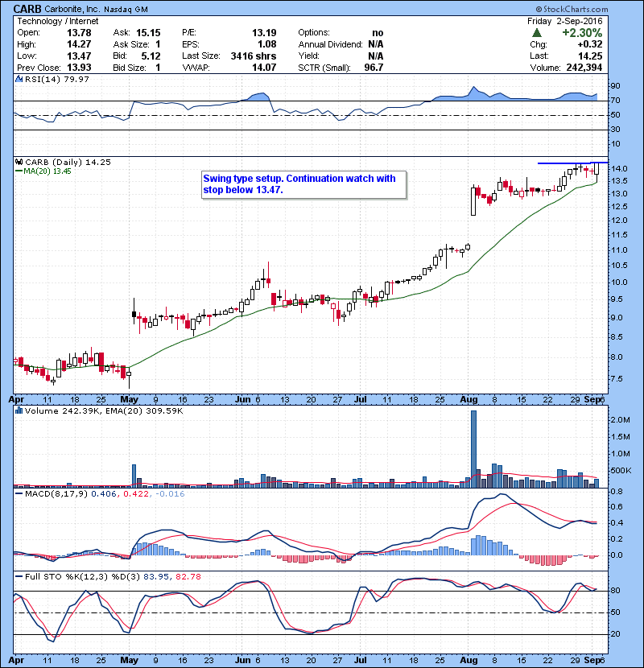Click the Prev Close value "13.93"
644x668 pixels.
79,68
